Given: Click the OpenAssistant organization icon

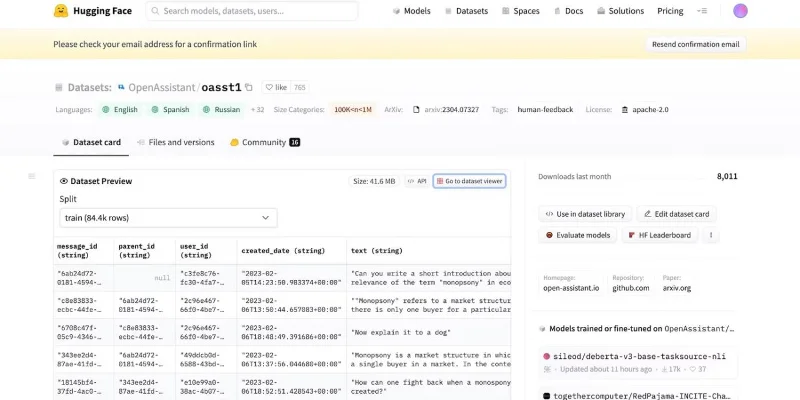Looking at the screenshot, I should click(x=121, y=87).
